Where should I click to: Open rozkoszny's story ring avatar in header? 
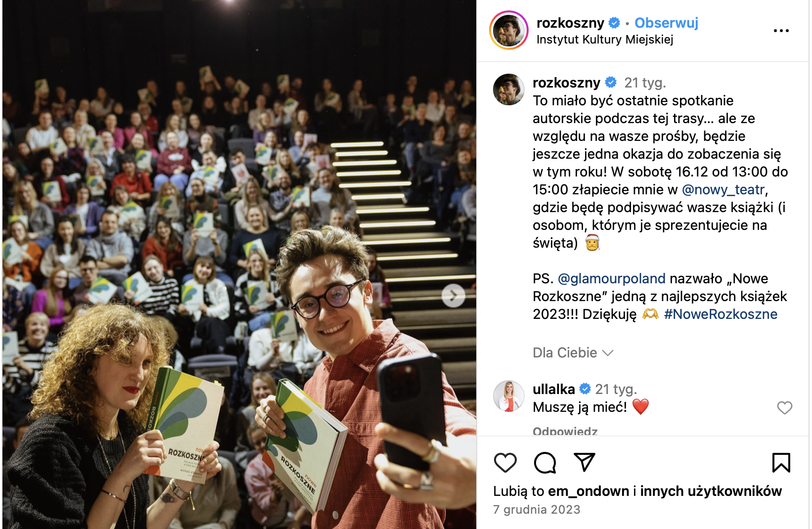pos(509,31)
